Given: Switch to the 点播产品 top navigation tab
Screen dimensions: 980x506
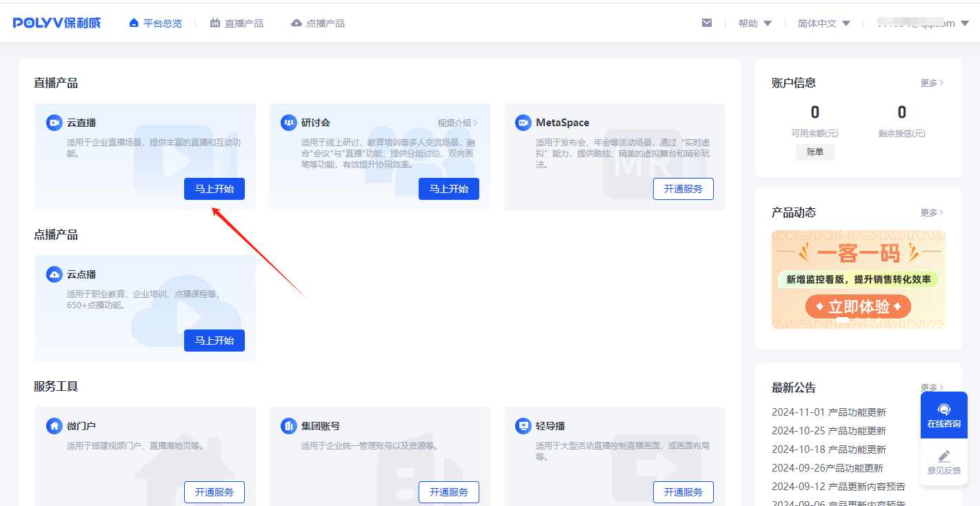Looking at the screenshot, I should click(317, 23).
